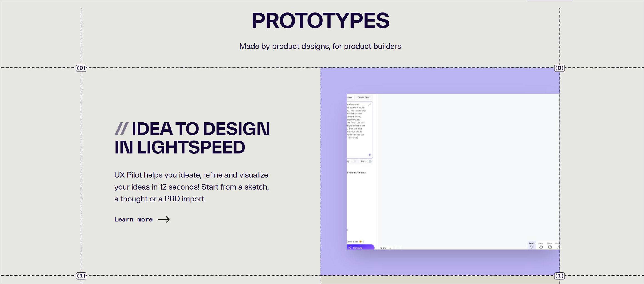The height and width of the screenshot is (284, 644).
Task: Click the prompt text box in preview
Action: 360,130
